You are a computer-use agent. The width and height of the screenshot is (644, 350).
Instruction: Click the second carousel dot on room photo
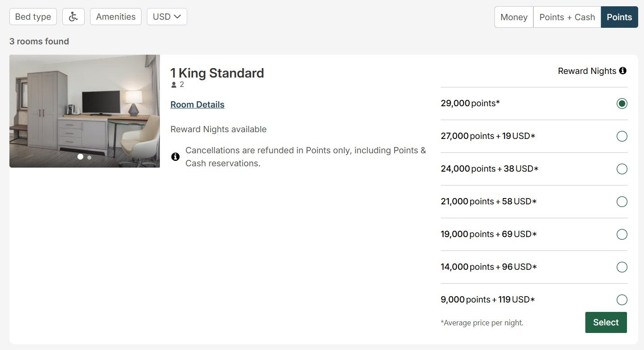[89, 157]
